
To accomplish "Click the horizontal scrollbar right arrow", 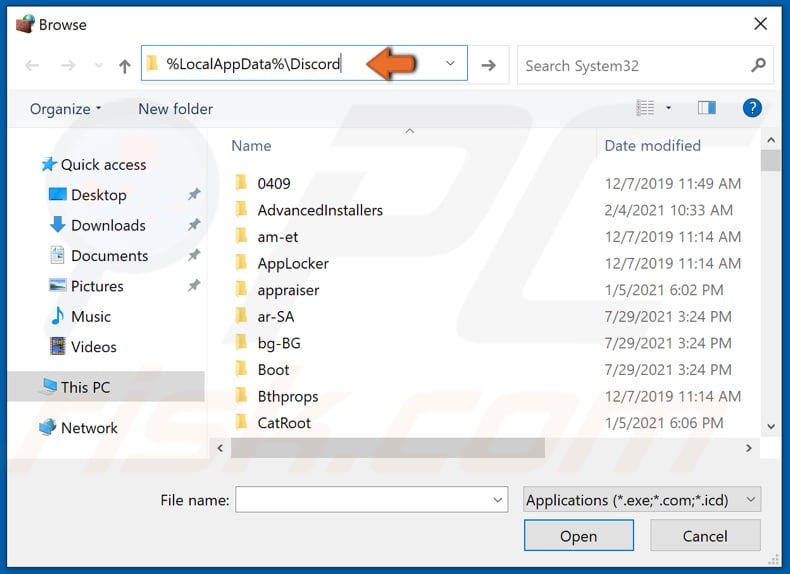I will point(749,448).
